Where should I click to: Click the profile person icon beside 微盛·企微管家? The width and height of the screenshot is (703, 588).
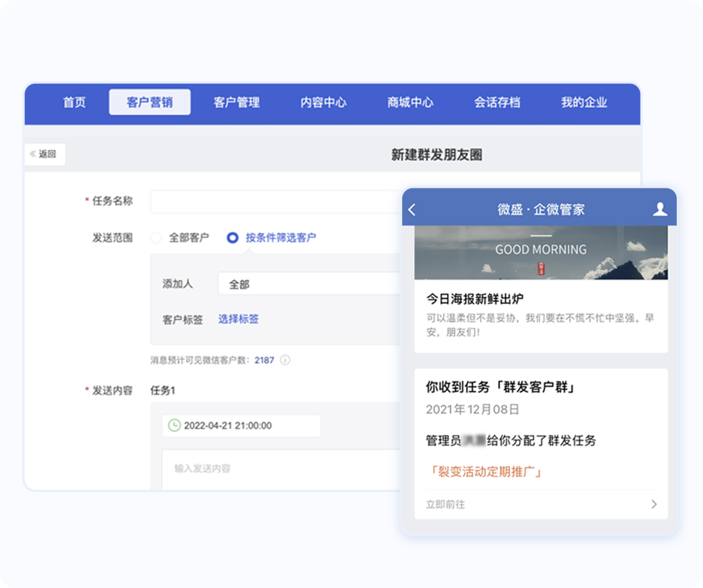[659, 209]
